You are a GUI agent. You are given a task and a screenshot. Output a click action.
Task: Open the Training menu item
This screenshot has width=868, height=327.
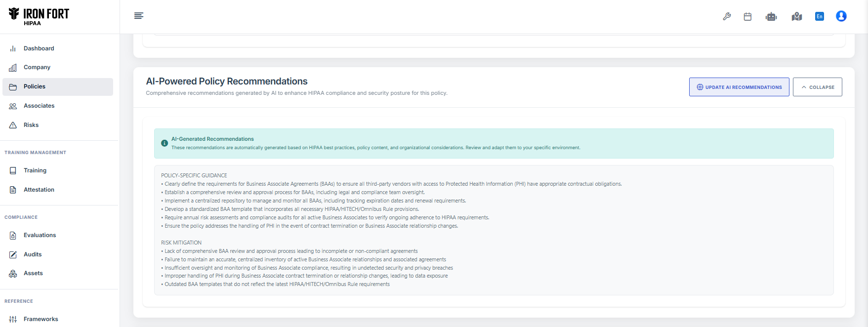[x=35, y=170]
